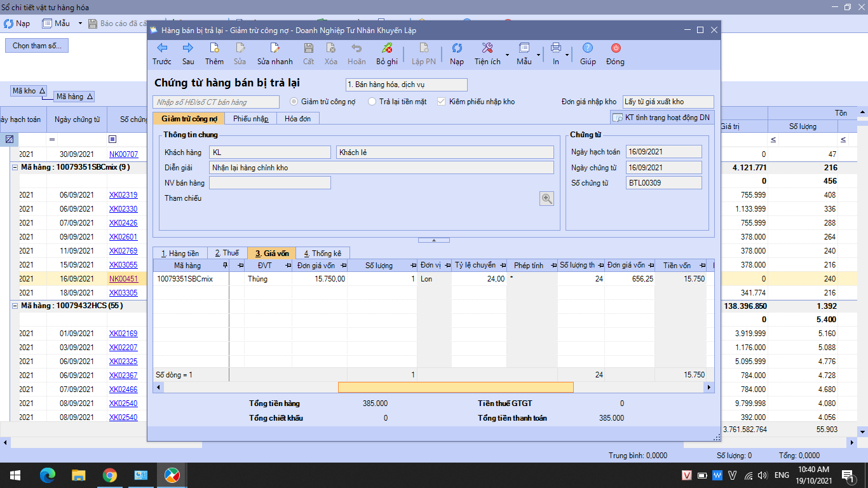Add a new voucher with Thêm
Image resolution: width=868 pixels, height=488 pixels.
[x=214, y=48]
